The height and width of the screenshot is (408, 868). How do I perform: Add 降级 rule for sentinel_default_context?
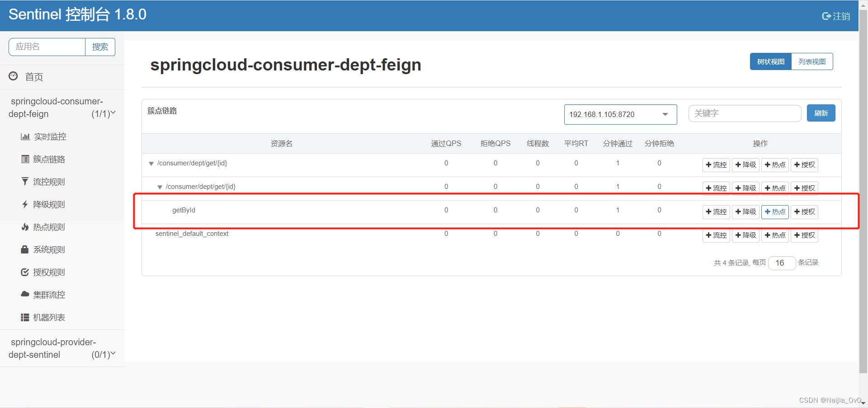point(745,235)
